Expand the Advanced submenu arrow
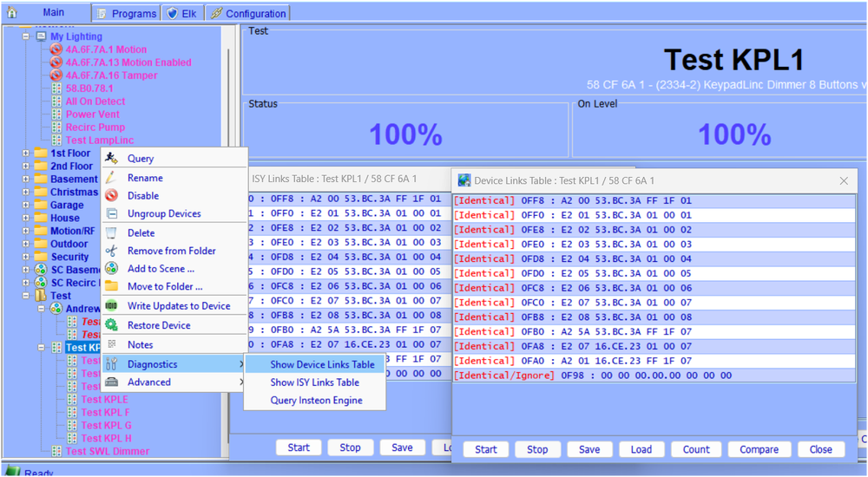This screenshot has width=868, height=477. [x=240, y=382]
